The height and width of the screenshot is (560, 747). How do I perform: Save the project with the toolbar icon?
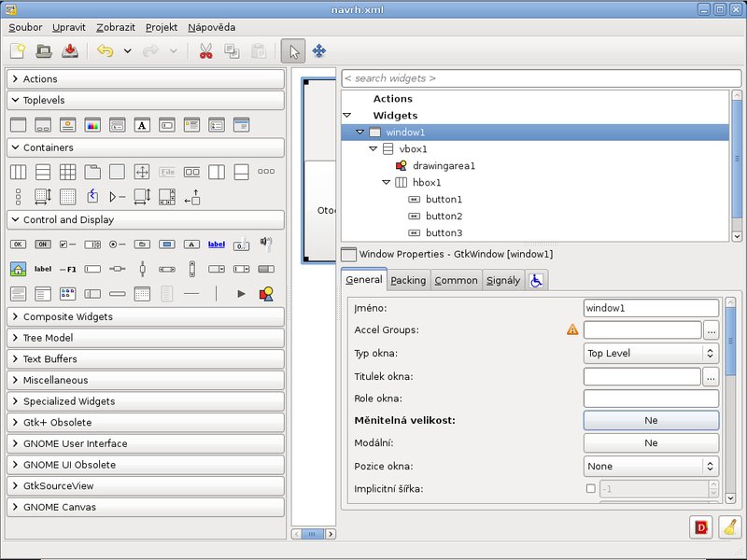[x=70, y=51]
